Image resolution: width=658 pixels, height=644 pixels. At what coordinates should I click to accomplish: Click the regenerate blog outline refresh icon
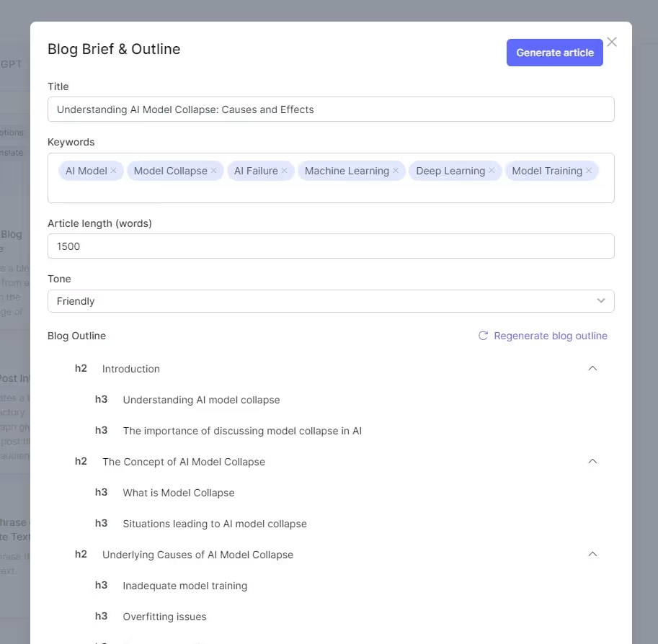(484, 336)
